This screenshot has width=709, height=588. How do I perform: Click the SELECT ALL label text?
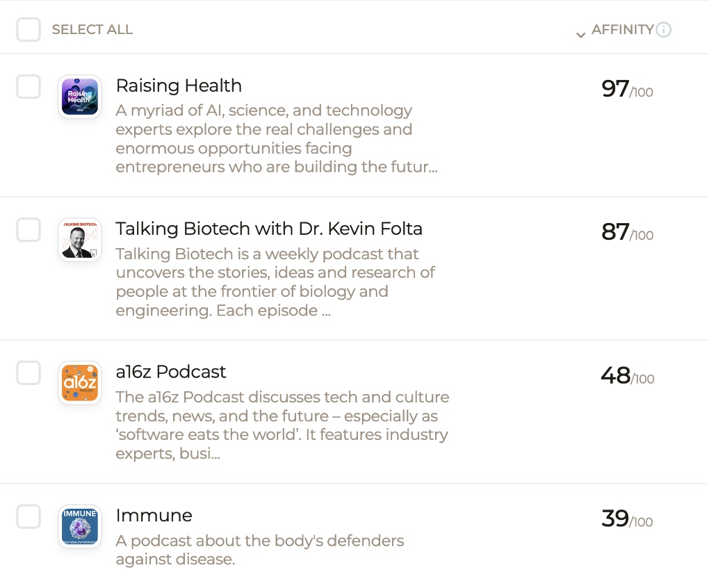tap(92, 29)
